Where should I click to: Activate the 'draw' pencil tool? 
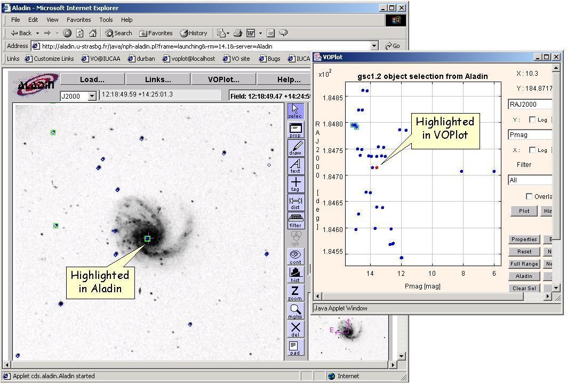295,148
